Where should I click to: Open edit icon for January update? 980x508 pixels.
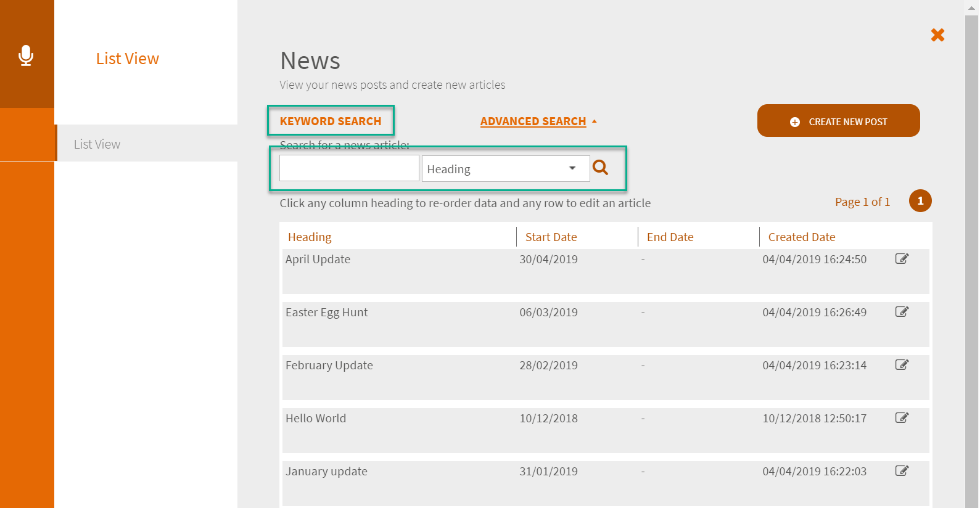[x=902, y=470]
